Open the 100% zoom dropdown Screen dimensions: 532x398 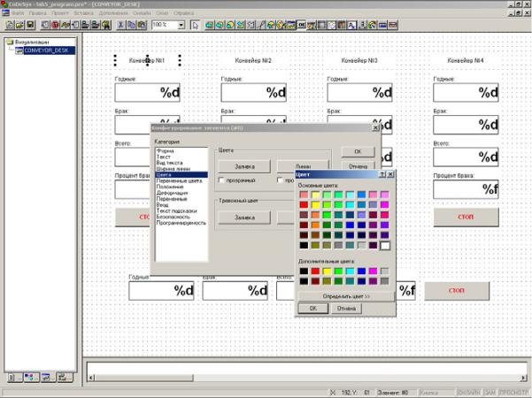click(181, 26)
